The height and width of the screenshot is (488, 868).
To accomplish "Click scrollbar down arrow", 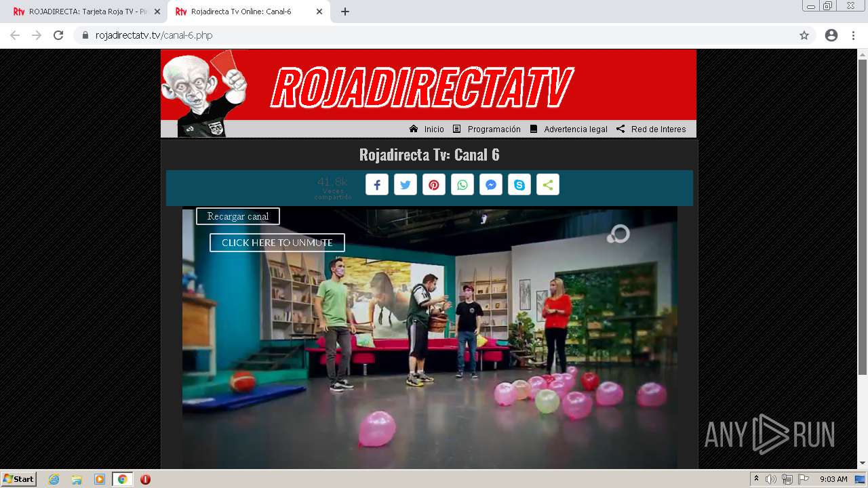I will (x=863, y=464).
